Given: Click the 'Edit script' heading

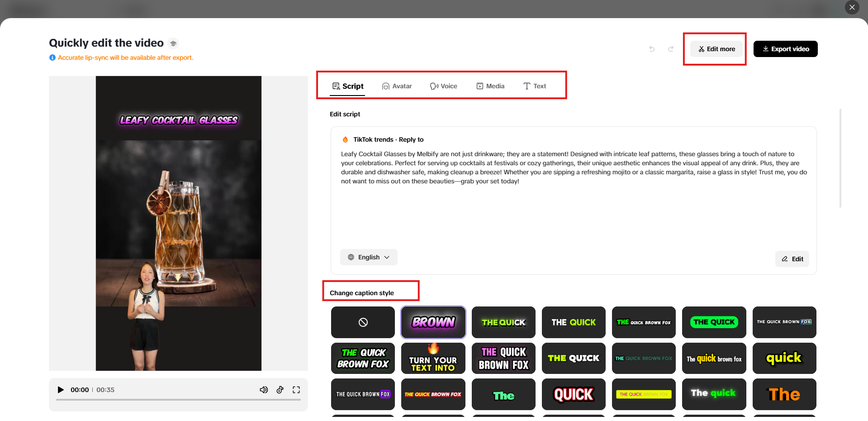Looking at the screenshot, I should tap(345, 114).
